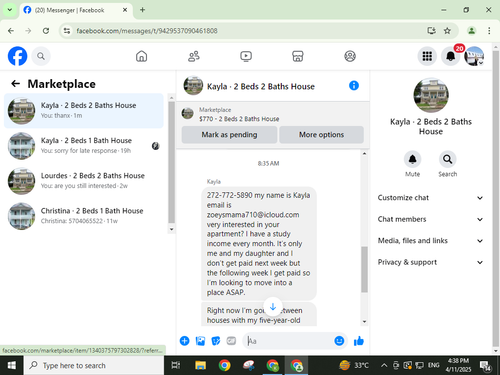Attach a photo file icon
Screen dimensions: 500x375
pos(200,341)
